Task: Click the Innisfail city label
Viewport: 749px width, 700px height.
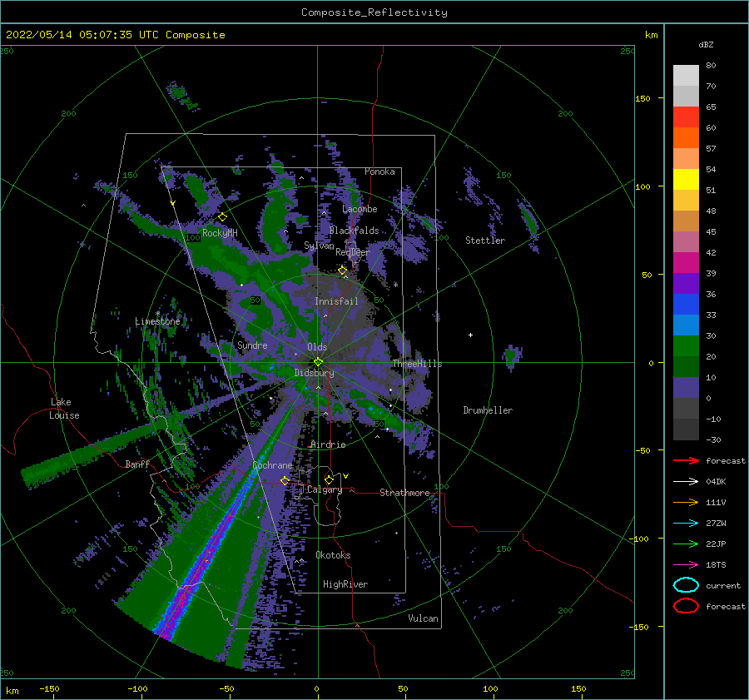Action: pos(336,301)
